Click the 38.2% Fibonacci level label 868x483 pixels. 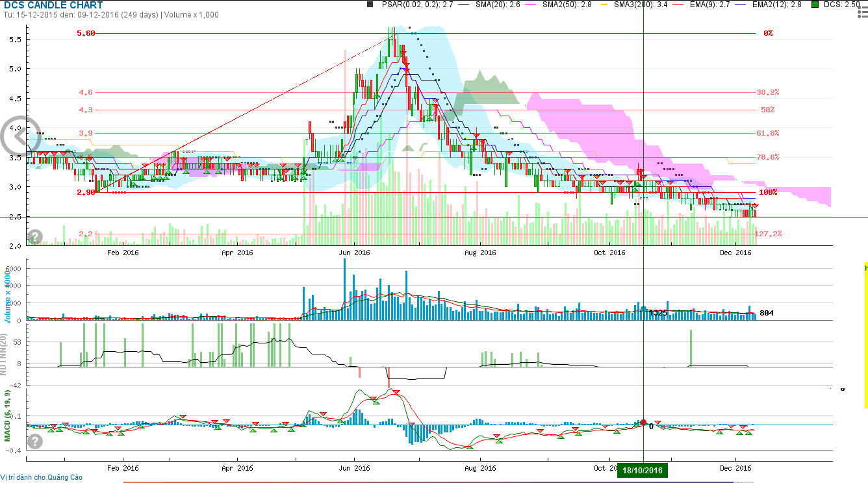tap(768, 92)
